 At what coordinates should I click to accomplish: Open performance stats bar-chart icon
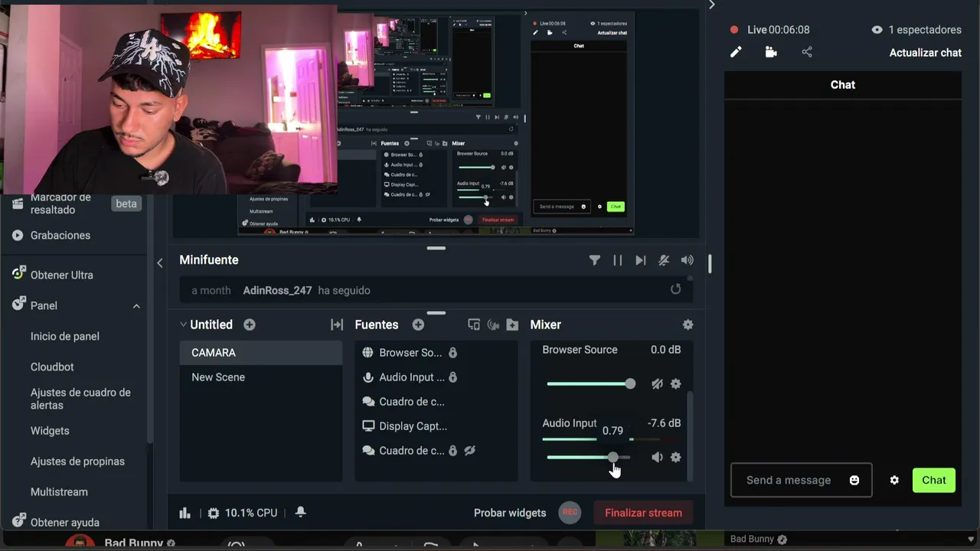(x=185, y=513)
